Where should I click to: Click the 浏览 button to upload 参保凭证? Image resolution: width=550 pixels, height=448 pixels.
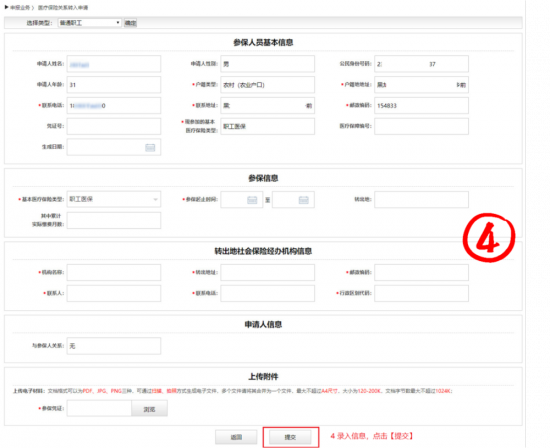(149, 409)
